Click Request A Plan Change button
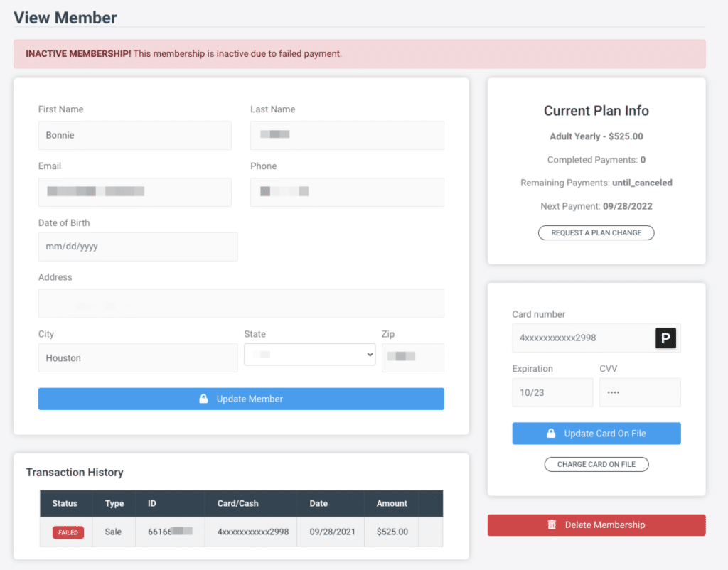The width and height of the screenshot is (728, 570). pos(596,232)
